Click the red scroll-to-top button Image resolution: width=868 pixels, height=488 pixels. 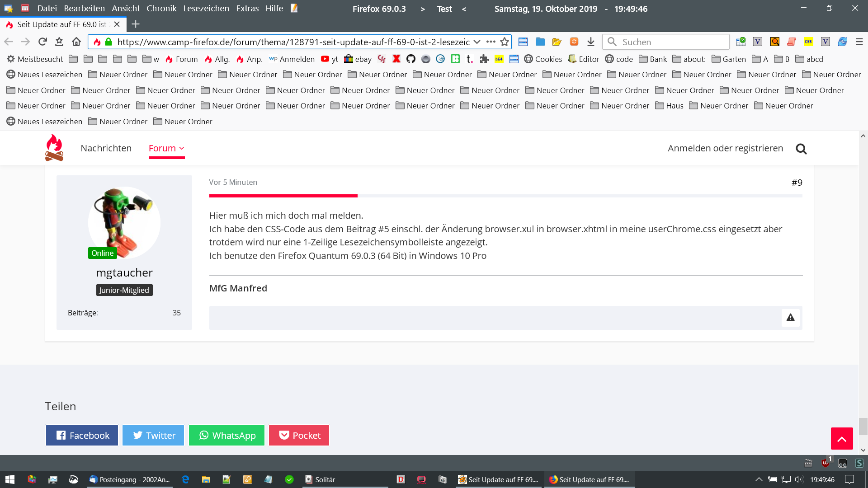click(842, 439)
